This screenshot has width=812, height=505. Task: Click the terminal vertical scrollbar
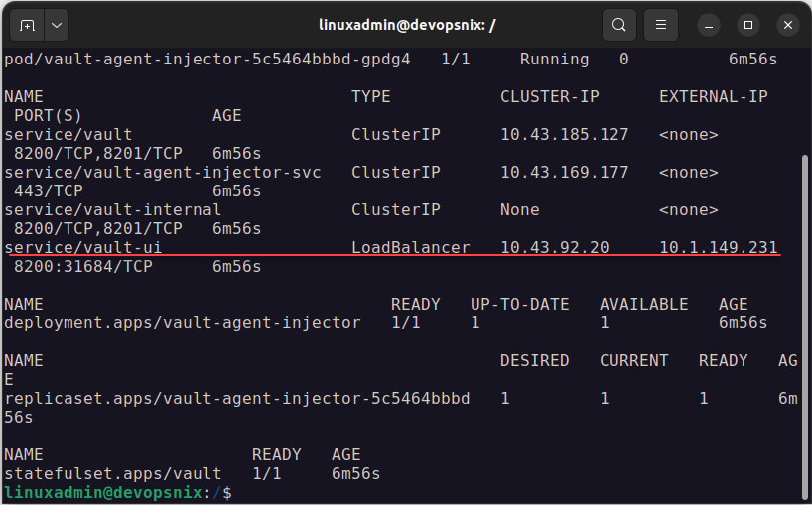coord(805,298)
